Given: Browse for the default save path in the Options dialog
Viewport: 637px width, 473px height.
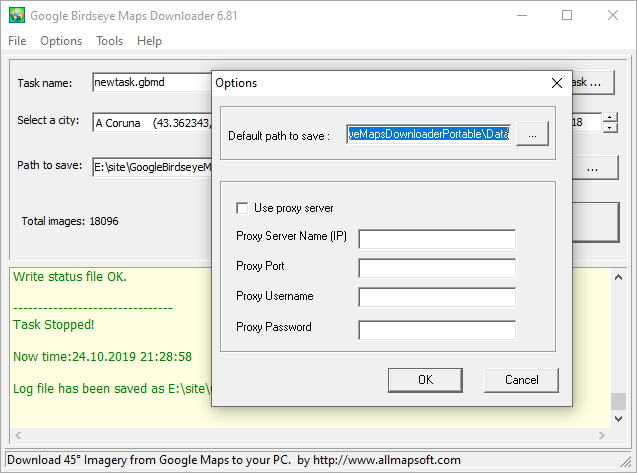Looking at the screenshot, I should 532,134.
